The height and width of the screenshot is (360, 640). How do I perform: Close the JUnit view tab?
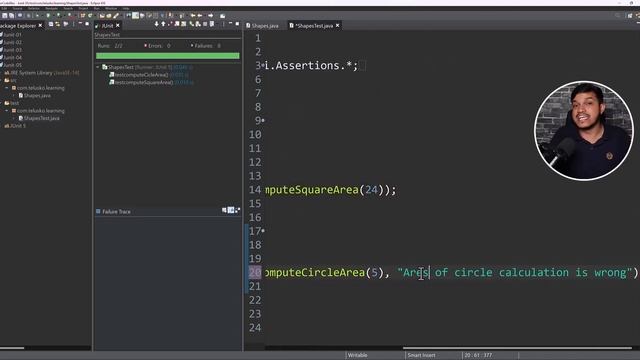tap(118, 25)
